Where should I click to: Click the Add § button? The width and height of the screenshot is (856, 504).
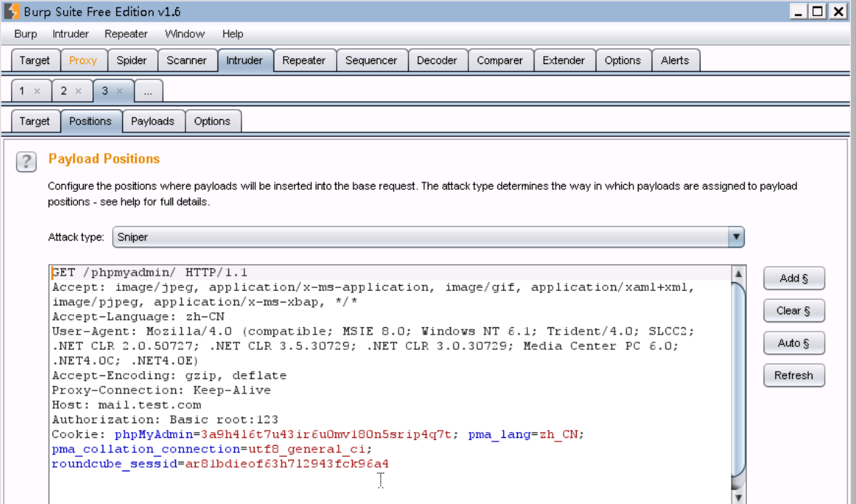(793, 279)
